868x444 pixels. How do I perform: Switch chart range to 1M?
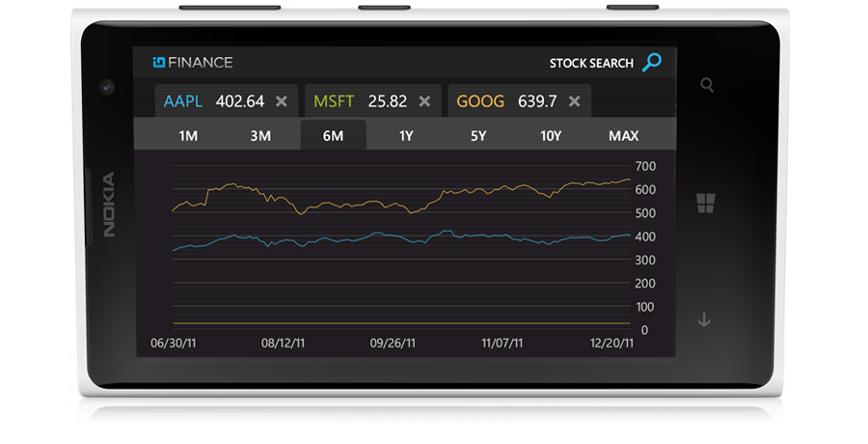point(188,136)
